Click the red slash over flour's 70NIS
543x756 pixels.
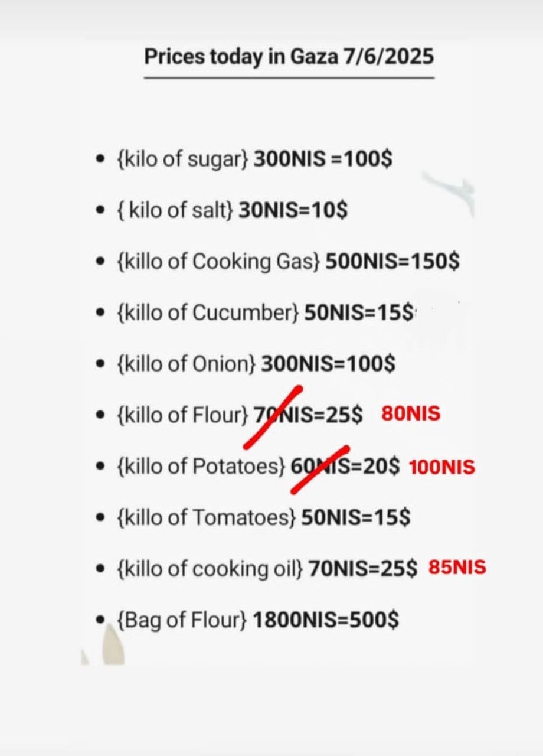tap(273, 417)
